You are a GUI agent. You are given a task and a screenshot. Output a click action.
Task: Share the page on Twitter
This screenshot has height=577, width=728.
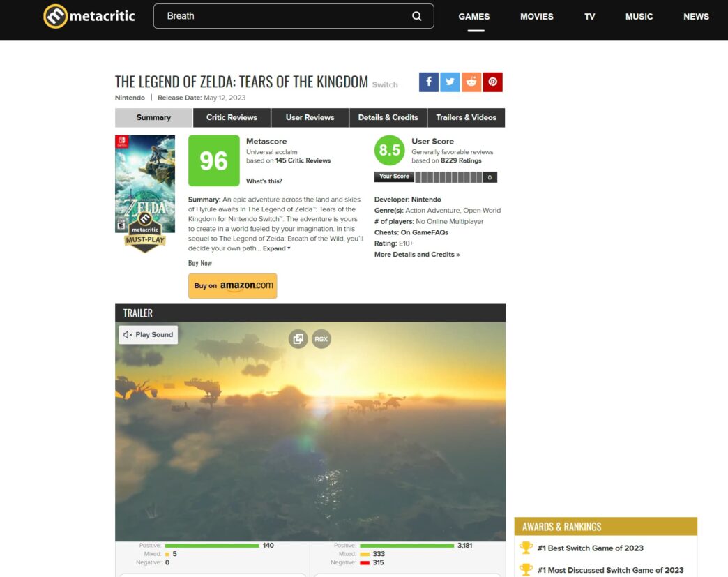[450, 82]
